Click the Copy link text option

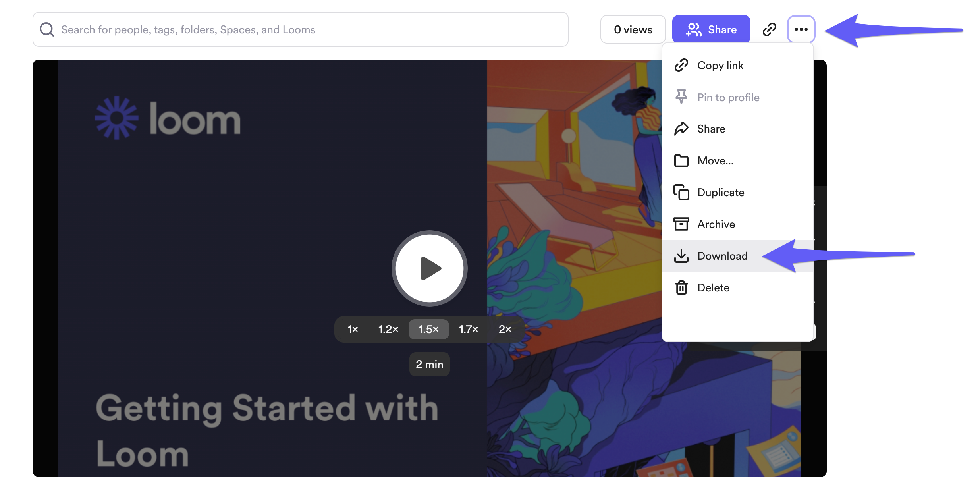pyautogui.click(x=721, y=64)
